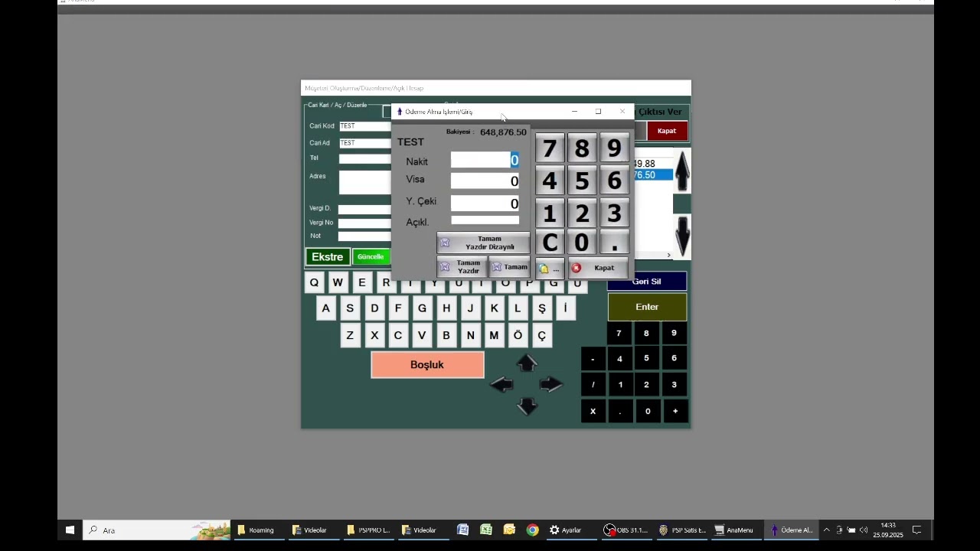Open the Windows Start menu
Image resolution: width=980 pixels, height=551 pixels.
[70, 530]
